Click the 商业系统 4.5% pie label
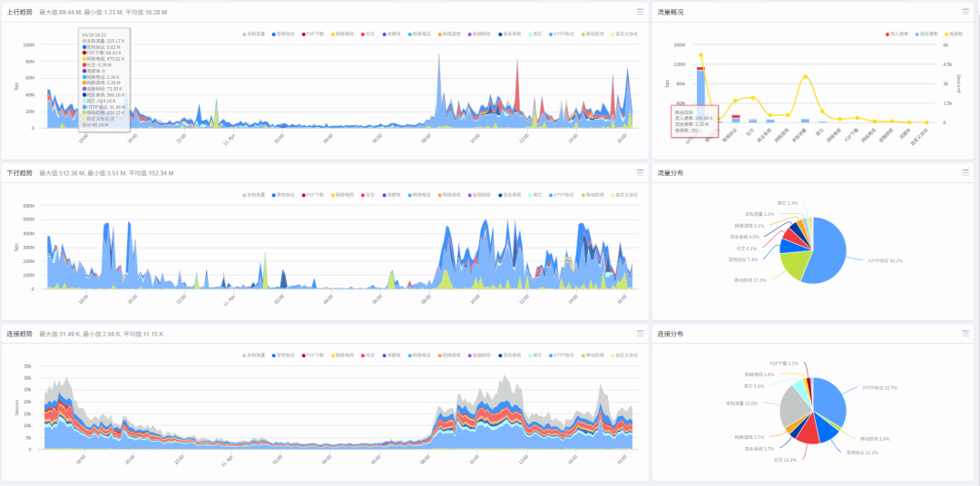 click(744, 237)
